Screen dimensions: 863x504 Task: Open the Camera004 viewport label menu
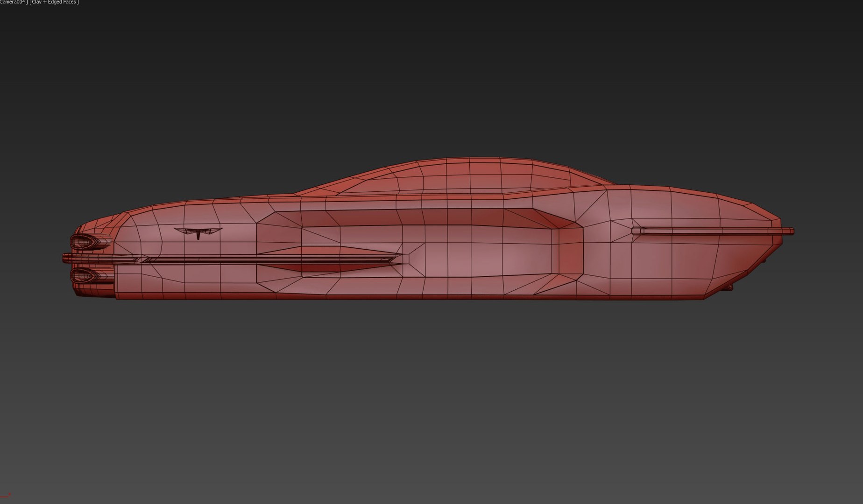[x=13, y=2]
